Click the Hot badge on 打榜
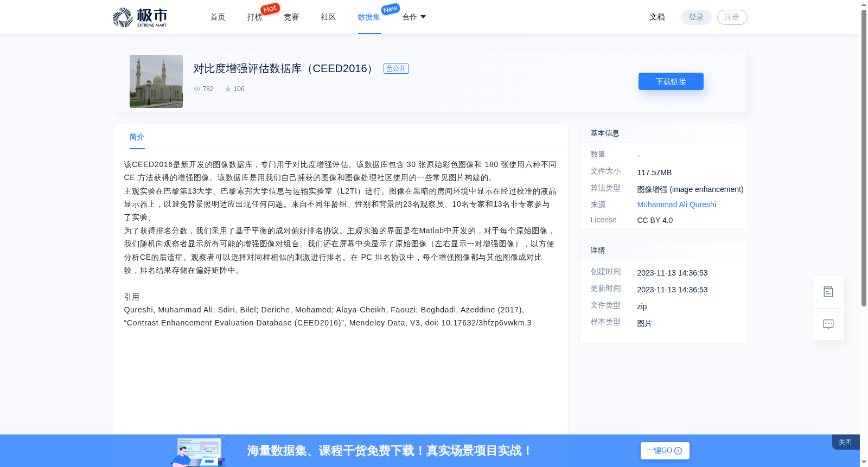This screenshot has height=467, width=868. (x=270, y=9)
